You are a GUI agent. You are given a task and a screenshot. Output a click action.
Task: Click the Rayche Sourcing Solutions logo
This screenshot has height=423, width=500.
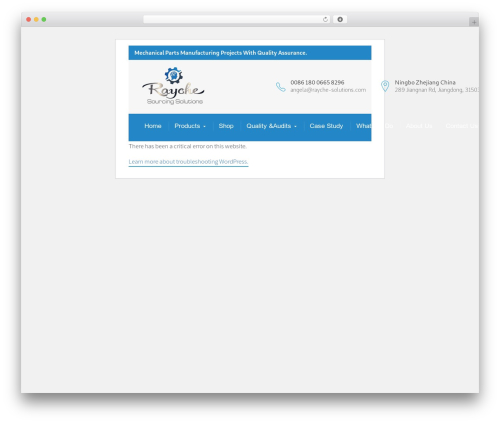tap(173, 86)
